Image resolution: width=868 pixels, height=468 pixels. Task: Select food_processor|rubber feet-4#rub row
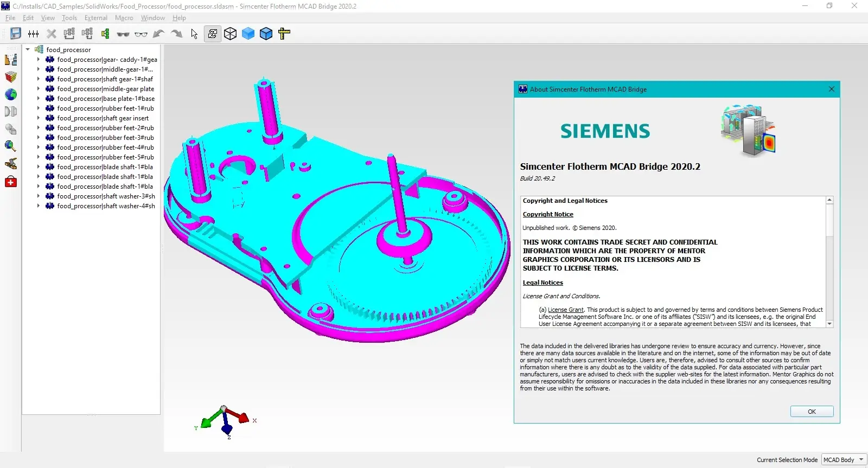106,148
